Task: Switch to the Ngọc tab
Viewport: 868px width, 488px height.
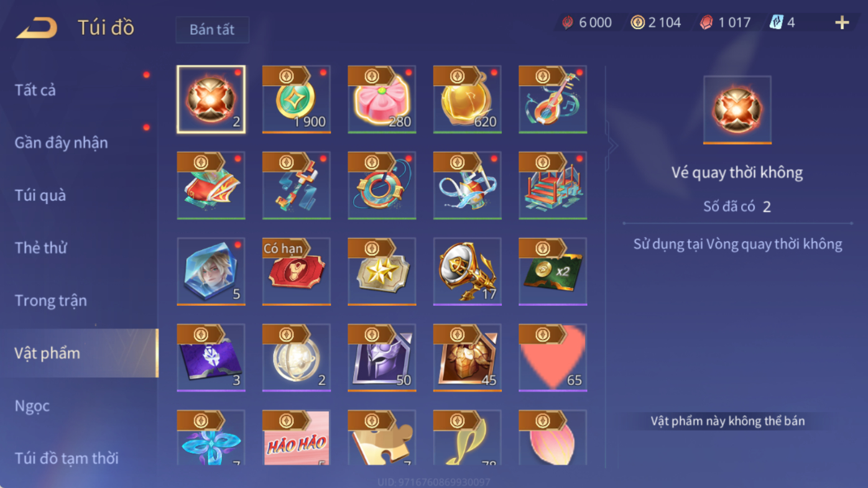Action: (32, 406)
